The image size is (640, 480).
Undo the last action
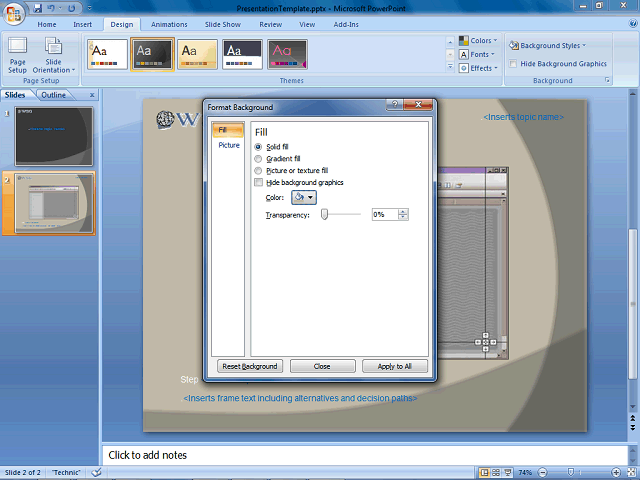tap(51, 8)
